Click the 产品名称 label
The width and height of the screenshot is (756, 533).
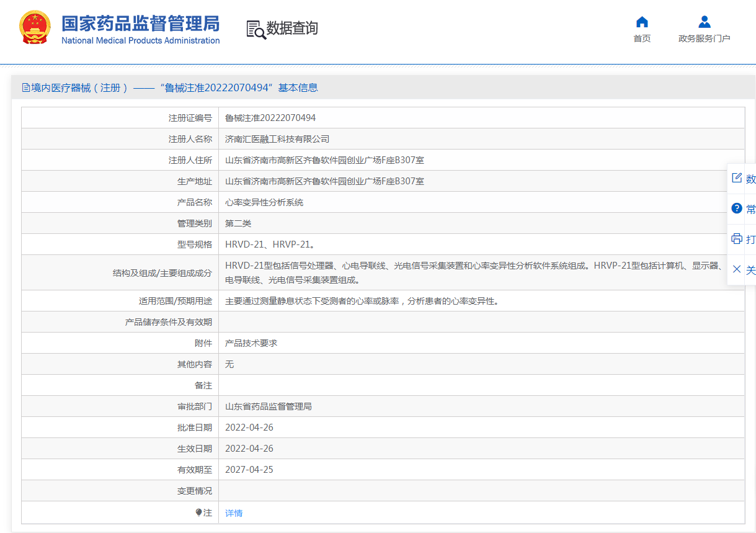195,202
